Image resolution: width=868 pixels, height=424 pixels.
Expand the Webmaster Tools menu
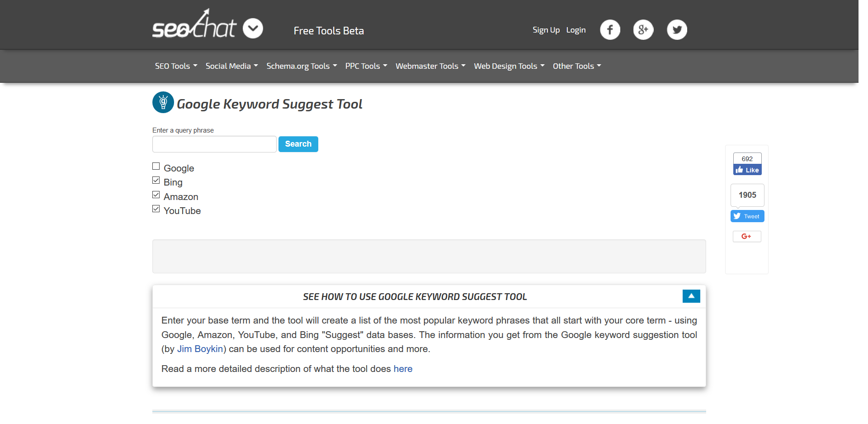pos(430,66)
